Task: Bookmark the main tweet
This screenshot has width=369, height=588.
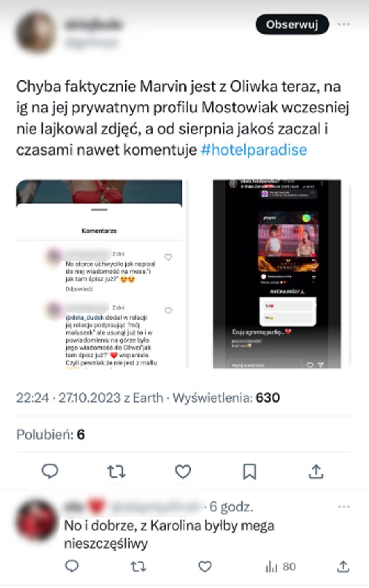Action: point(249,472)
